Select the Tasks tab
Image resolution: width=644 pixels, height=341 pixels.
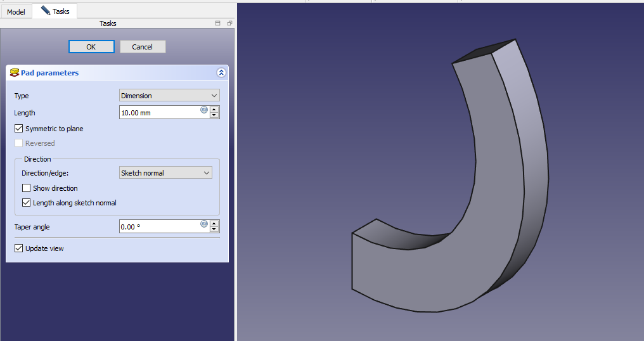pyautogui.click(x=55, y=11)
